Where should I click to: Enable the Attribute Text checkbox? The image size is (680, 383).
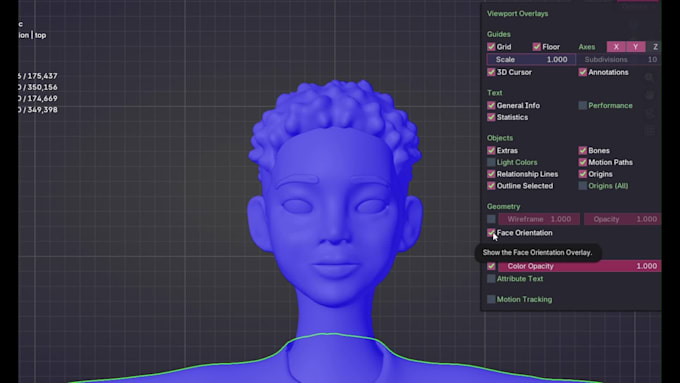pyautogui.click(x=491, y=278)
